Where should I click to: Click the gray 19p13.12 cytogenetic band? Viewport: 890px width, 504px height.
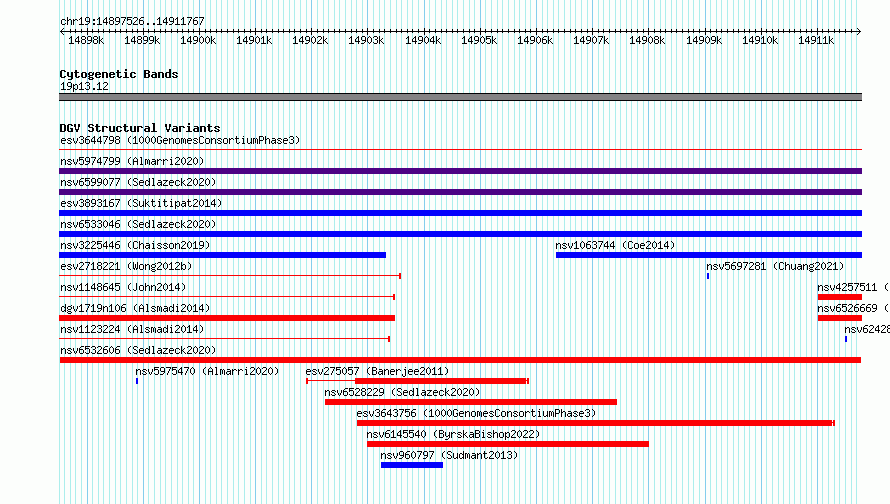[460, 97]
